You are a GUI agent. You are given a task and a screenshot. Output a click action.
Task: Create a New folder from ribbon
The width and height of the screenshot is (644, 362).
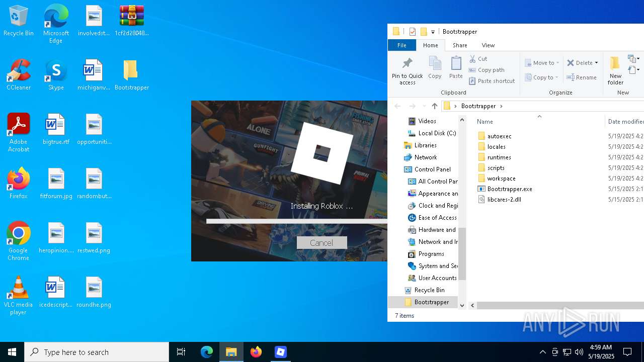pyautogui.click(x=615, y=71)
